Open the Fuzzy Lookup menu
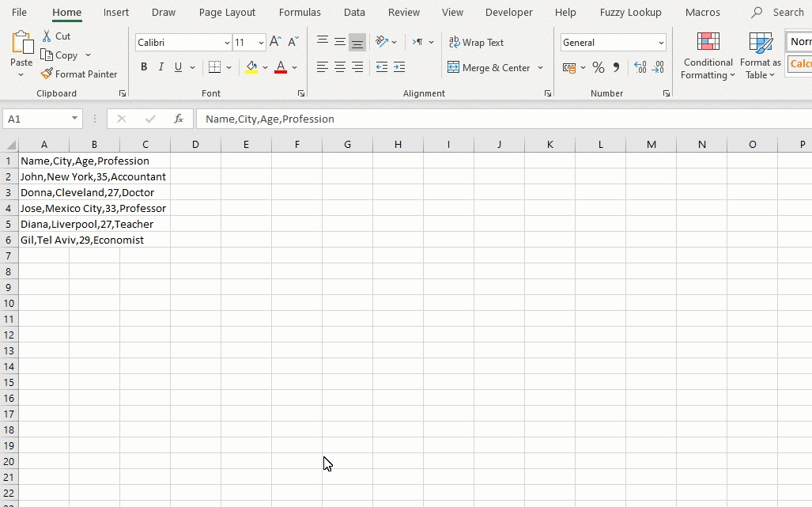 click(x=630, y=12)
